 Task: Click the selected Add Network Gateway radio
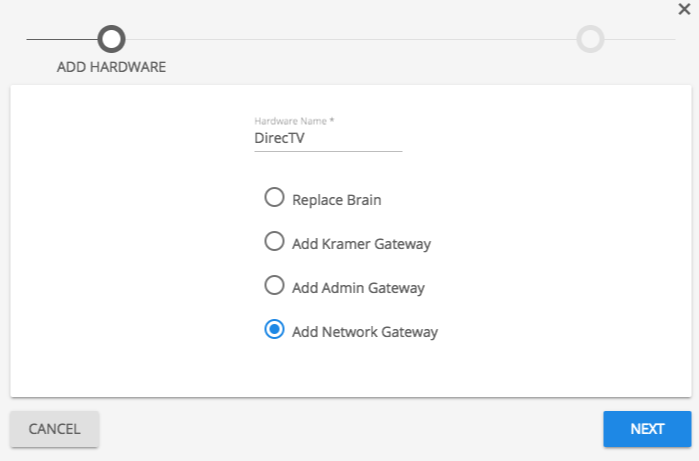(274, 330)
